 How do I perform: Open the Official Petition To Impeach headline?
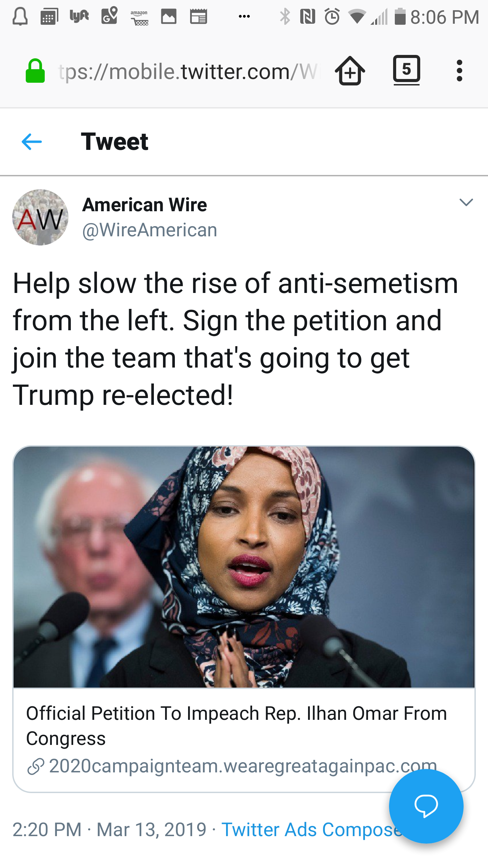coord(237,726)
